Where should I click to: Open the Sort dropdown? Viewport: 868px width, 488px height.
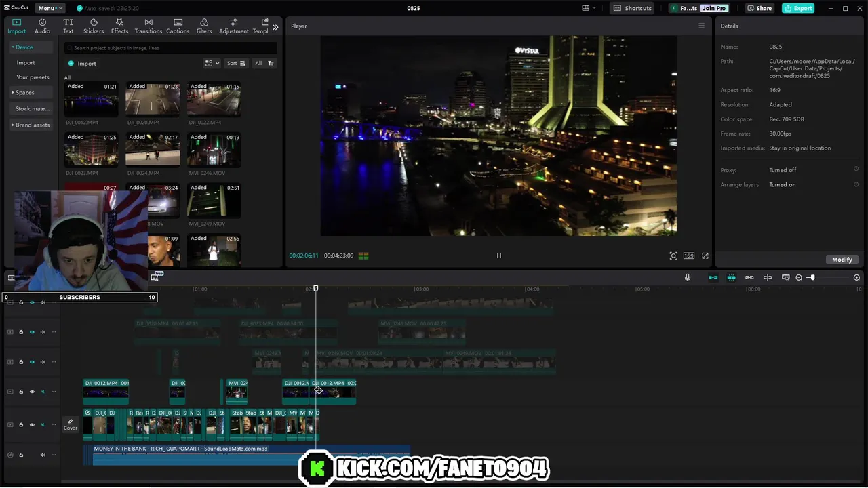[x=236, y=63]
